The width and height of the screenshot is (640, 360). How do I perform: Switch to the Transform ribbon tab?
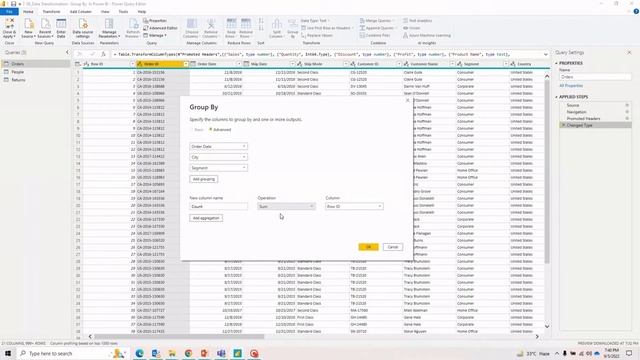tap(51, 11)
